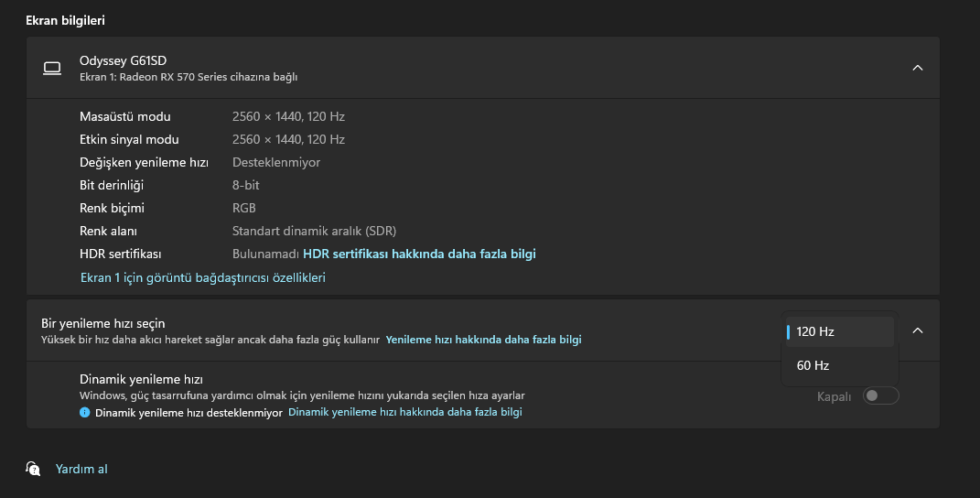
Task: Toggle the Dinamik yenileme hızı switch
Action: point(881,395)
